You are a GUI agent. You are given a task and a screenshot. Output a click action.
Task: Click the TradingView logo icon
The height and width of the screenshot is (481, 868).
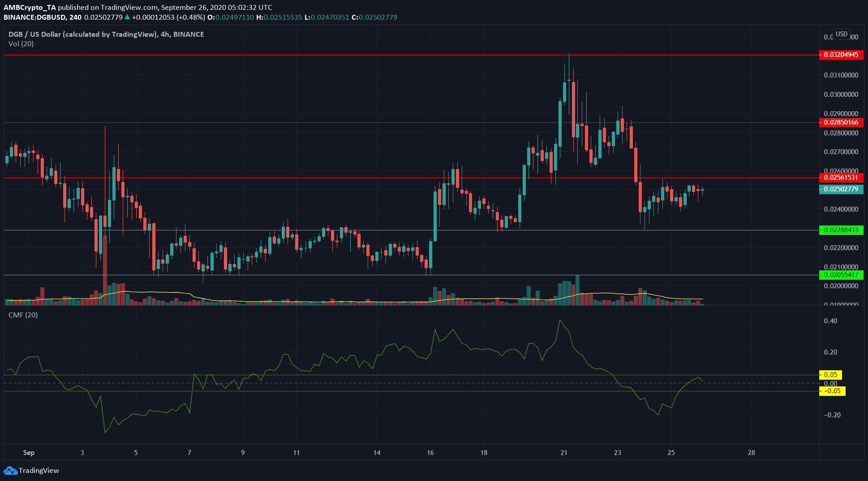pyautogui.click(x=10, y=470)
